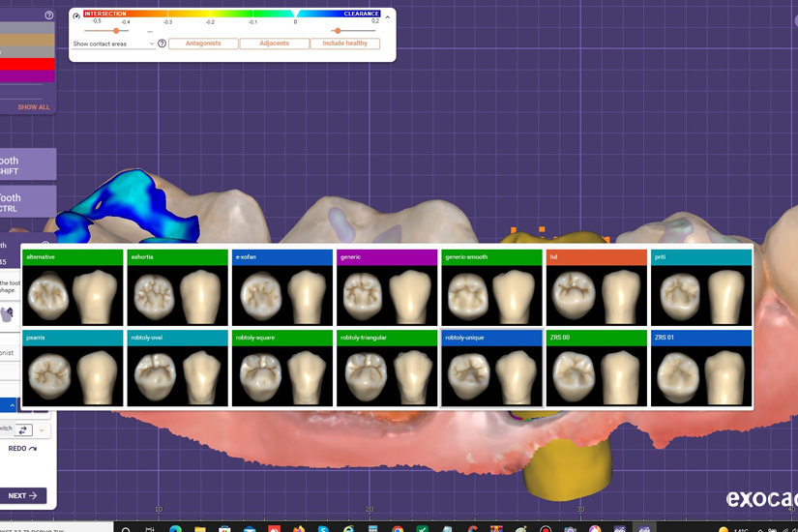Select the psarris tooth library

[x=73, y=369]
